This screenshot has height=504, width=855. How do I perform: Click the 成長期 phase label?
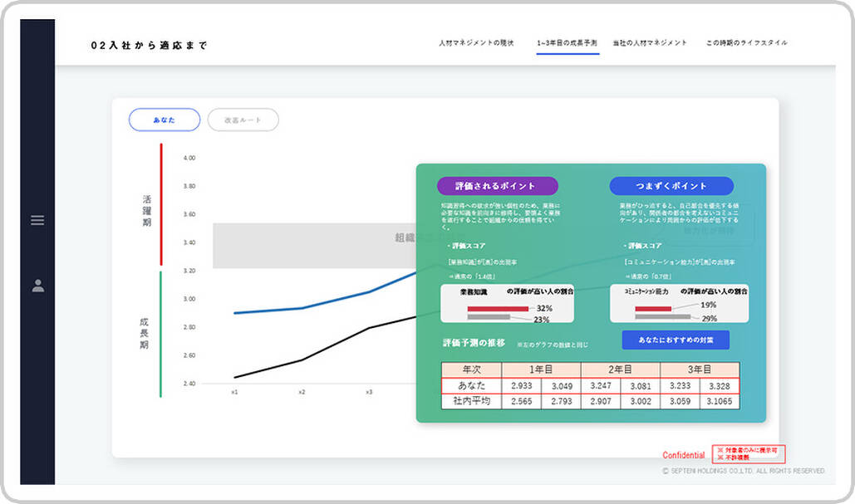click(144, 334)
